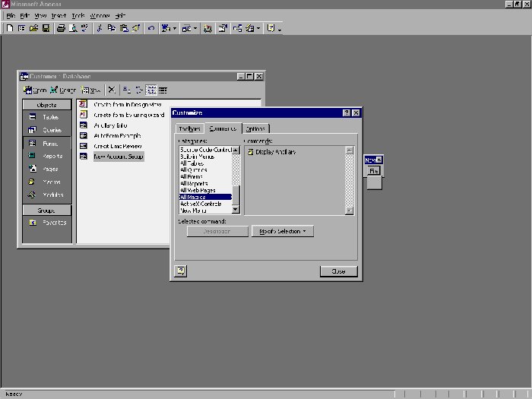This screenshot has width=532, height=399.
Task: Click the Print icon in the toolbar
Action: click(60, 28)
